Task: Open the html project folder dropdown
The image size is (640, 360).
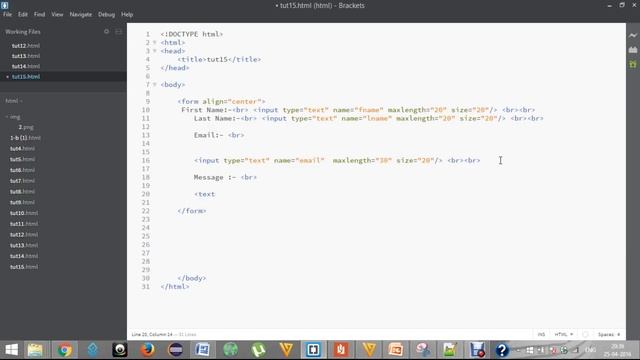Action: [x=14, y=101]
